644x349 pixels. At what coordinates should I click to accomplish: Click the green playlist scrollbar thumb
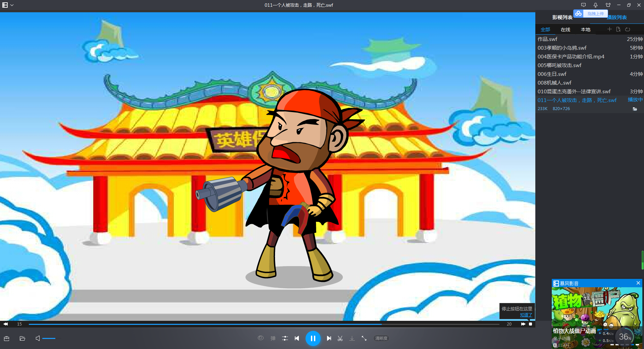coord(643,260)
